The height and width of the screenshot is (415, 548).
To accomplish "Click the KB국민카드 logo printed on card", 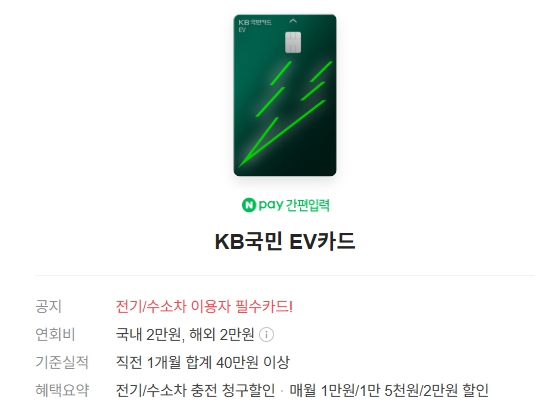I will coord(255,22).
